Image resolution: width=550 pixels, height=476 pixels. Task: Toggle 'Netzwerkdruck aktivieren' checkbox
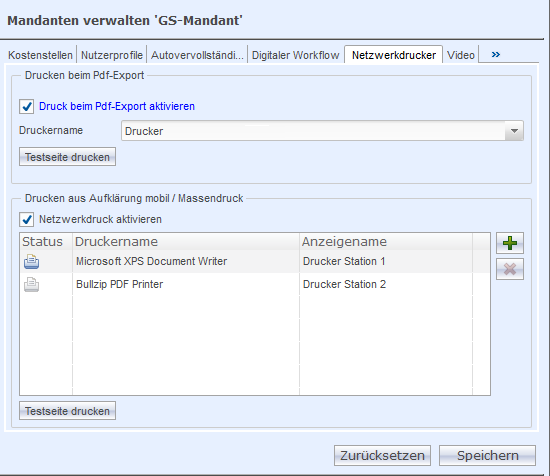[x=27, y=219]
